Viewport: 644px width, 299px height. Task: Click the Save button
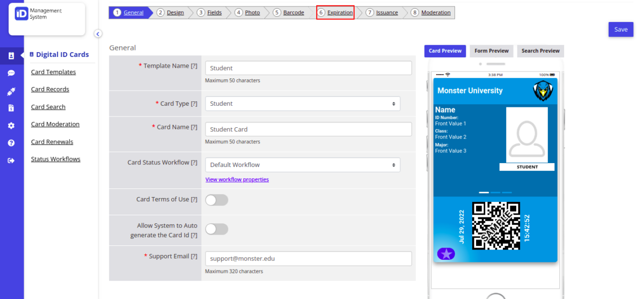(621, 30)
